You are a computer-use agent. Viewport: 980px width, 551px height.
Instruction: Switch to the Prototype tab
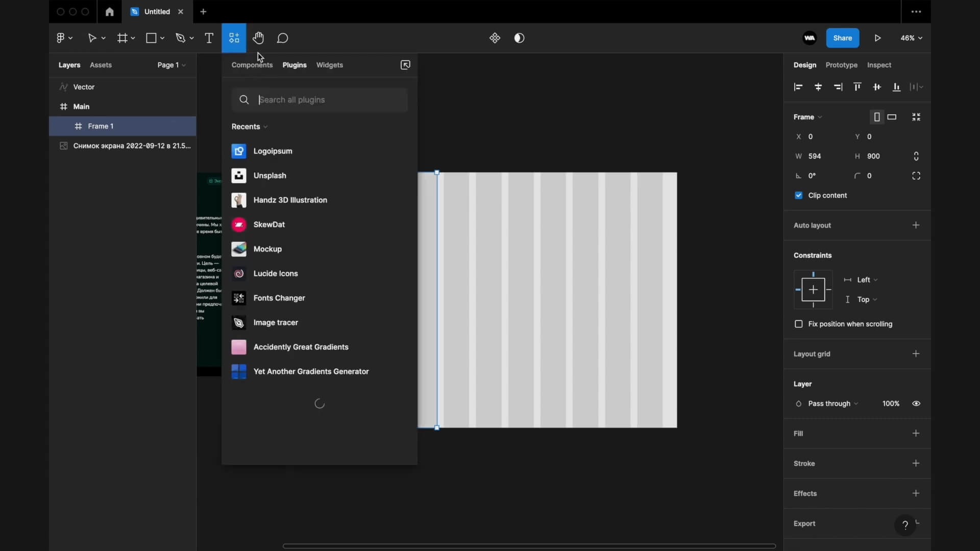[x=841, y=65]
